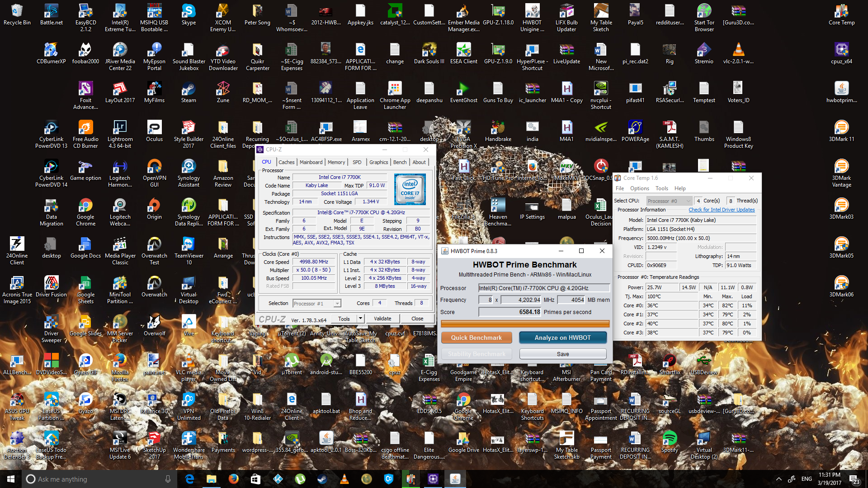Open the µTorrent taskbar icon
The image size is (868, 488).
(300, 479)
